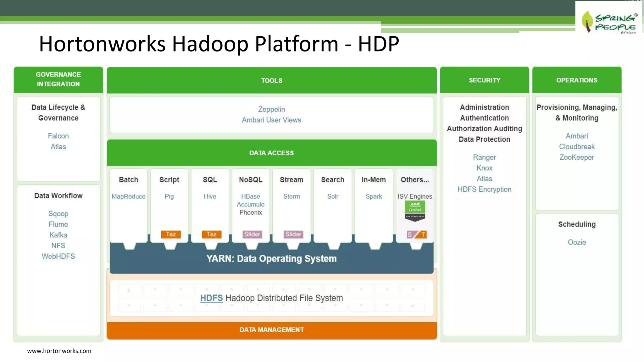Click ISV Engines under Others
The image size is (644, 362).
[415, 196]
